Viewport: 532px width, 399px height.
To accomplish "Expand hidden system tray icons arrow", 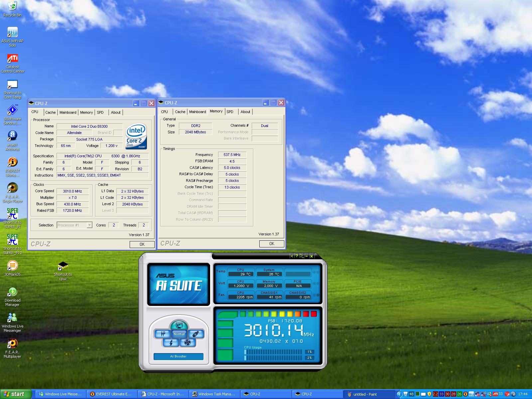I will click(x=399, y=394).
